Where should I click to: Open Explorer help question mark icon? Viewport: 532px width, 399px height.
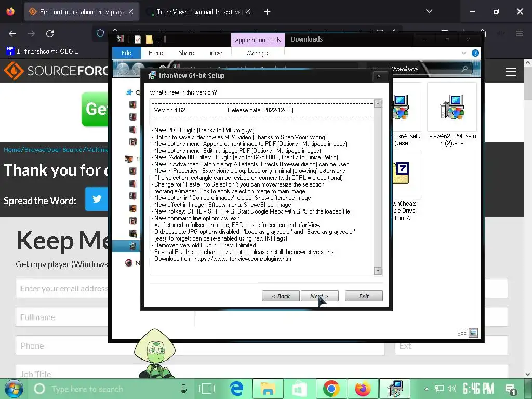point(475,53)
